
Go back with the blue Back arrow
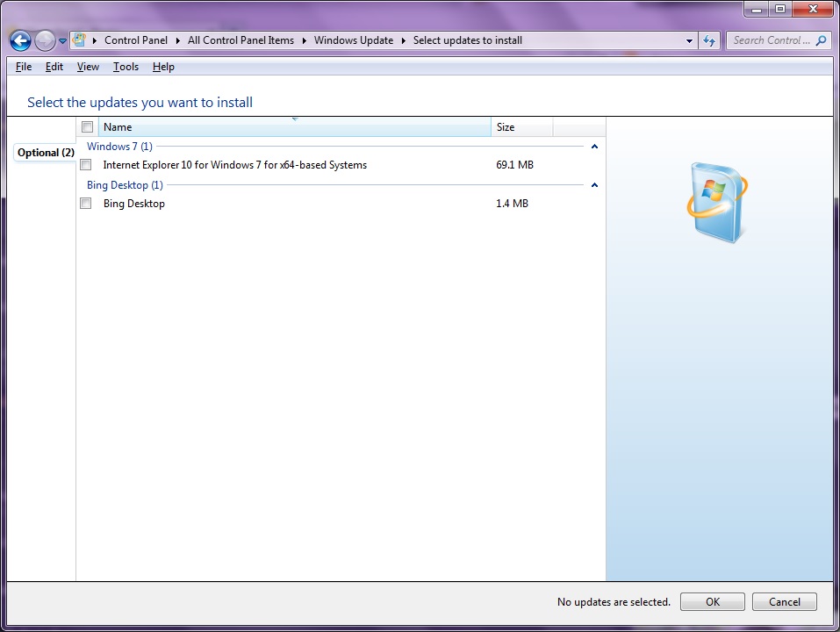pyautogui.click(x=20, y=40)
